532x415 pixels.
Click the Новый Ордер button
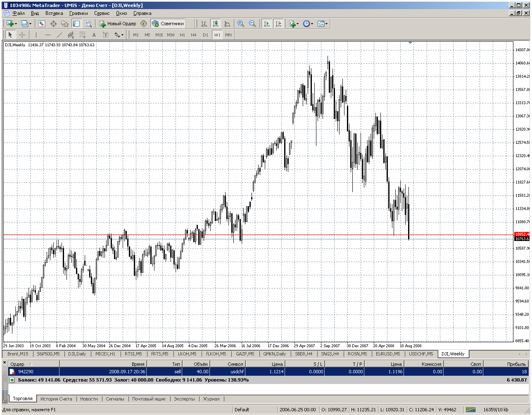click(118, 24)
